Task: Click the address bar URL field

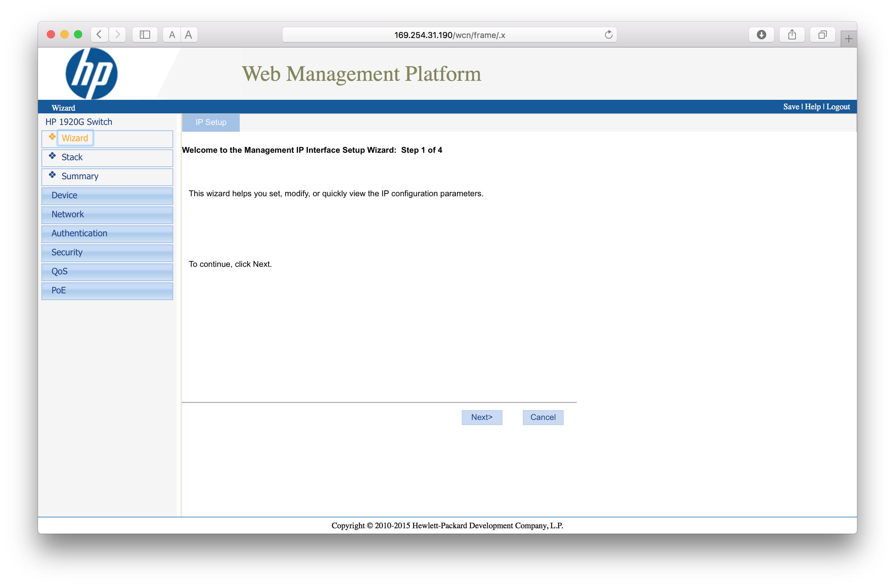Action: pyautogui.click(x=449, y=35)
